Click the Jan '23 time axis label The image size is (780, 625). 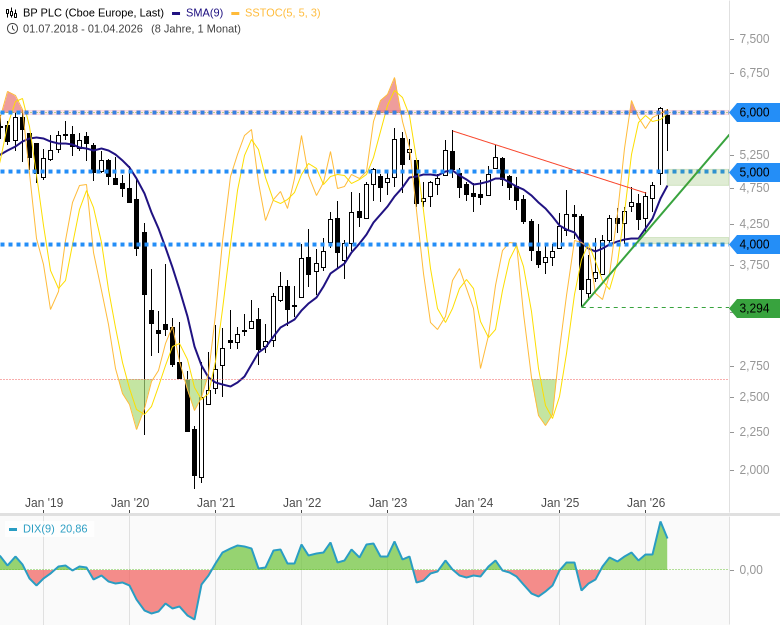pyautogui.click(x=388, y=503)
